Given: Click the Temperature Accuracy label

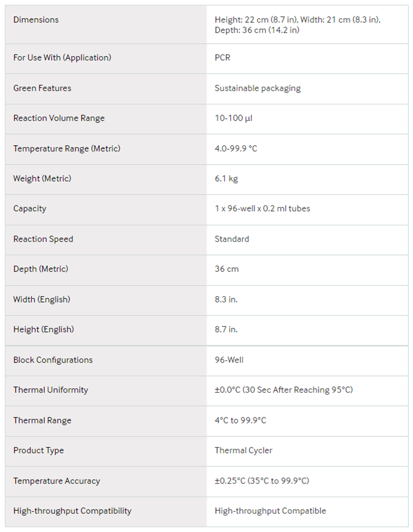Looking at the screenshot, I should pos(57,481).
